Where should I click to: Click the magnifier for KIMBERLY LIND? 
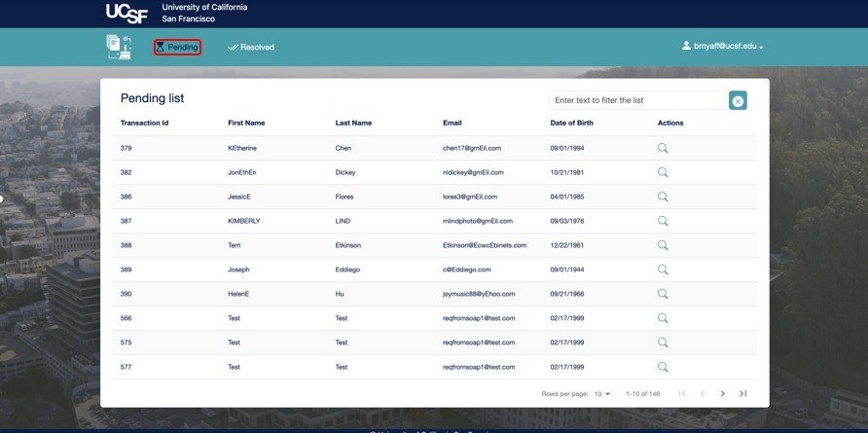click(x=663, y=221)
